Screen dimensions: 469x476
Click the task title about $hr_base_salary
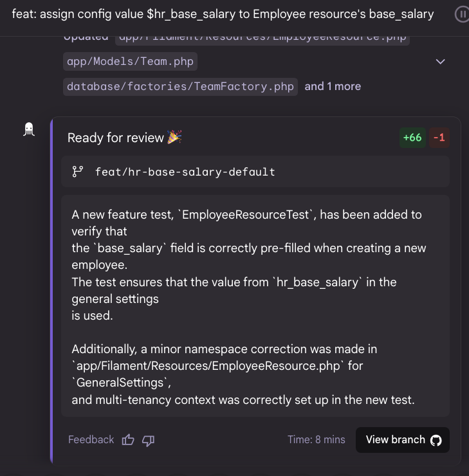coord(223,14)
